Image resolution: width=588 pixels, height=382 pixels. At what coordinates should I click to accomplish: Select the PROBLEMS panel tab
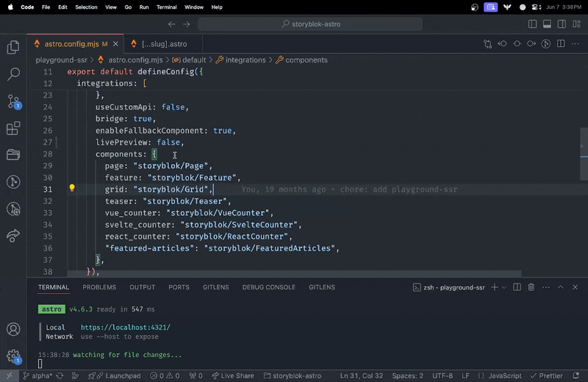(99, 287)
